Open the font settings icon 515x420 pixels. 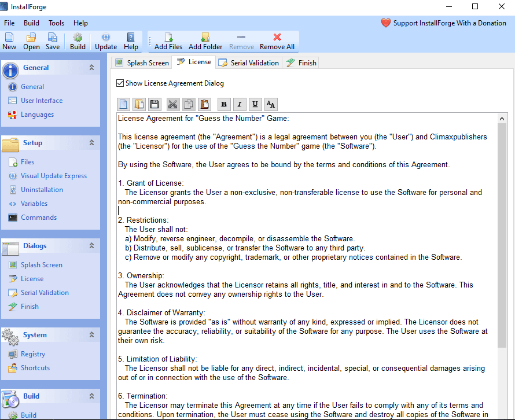click(271, 104)
